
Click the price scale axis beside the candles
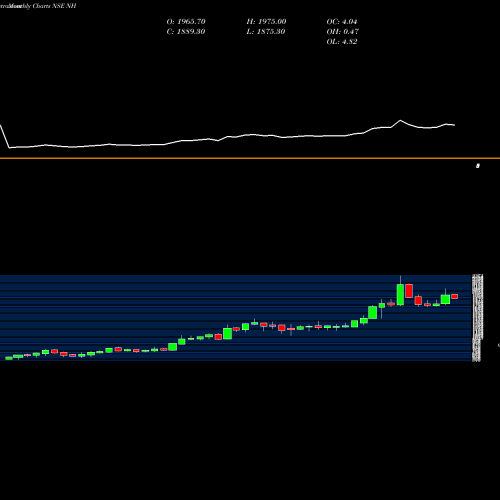point(477,318)
